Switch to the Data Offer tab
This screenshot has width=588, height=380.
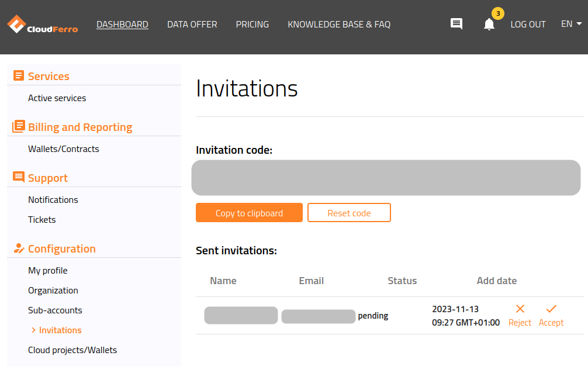click(x=192, y=24)
